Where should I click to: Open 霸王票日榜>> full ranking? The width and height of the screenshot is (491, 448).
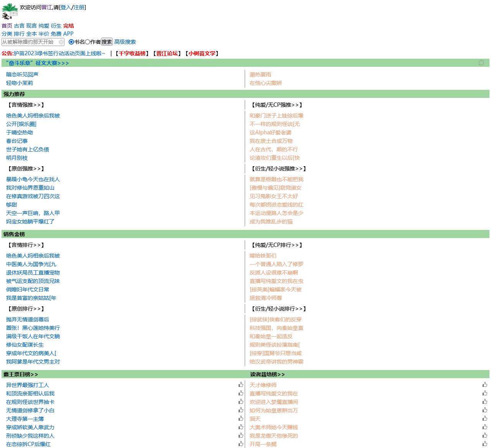coord(21,374)
